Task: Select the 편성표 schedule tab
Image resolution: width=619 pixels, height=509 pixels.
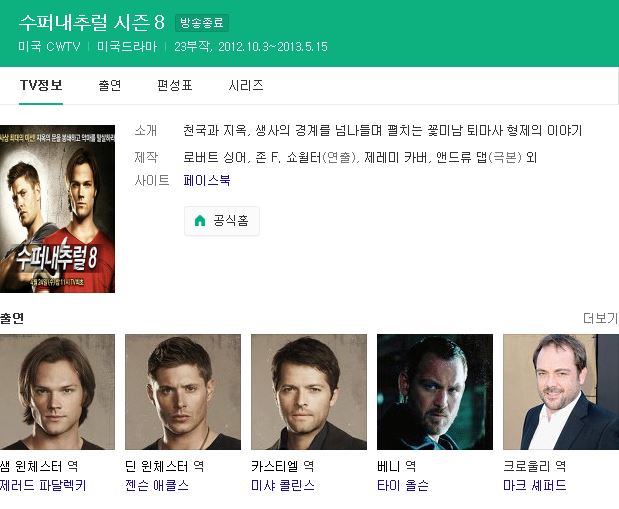Action: 174,85
